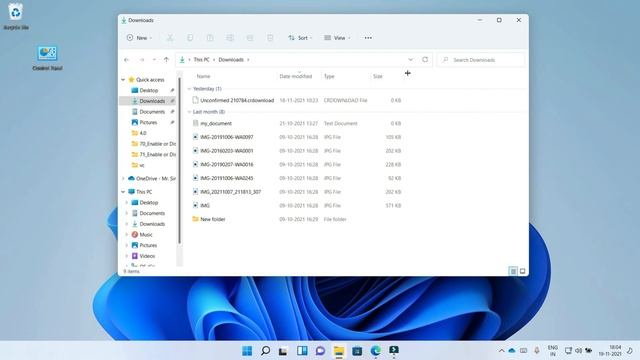The image size is (640, 360).
Task: Go up one folder level with Up arrow
Action: pos(166,60)
